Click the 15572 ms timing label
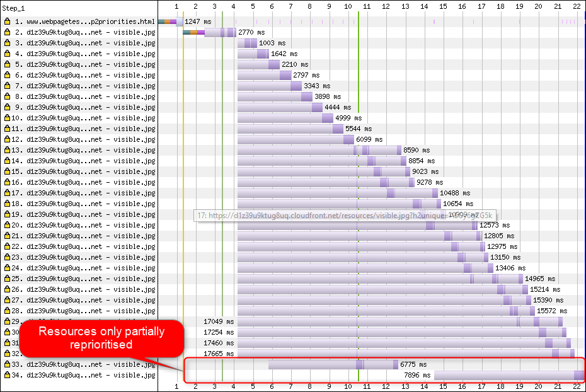586x392 pixels. click(552, 311)
